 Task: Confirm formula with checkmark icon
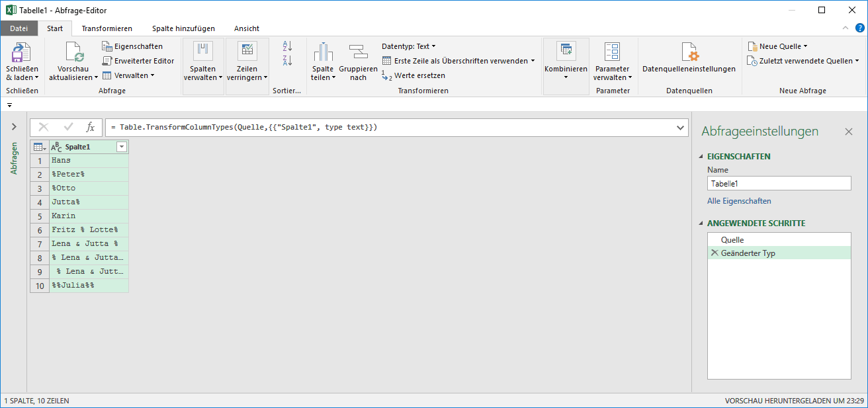(x=68, y=127)
